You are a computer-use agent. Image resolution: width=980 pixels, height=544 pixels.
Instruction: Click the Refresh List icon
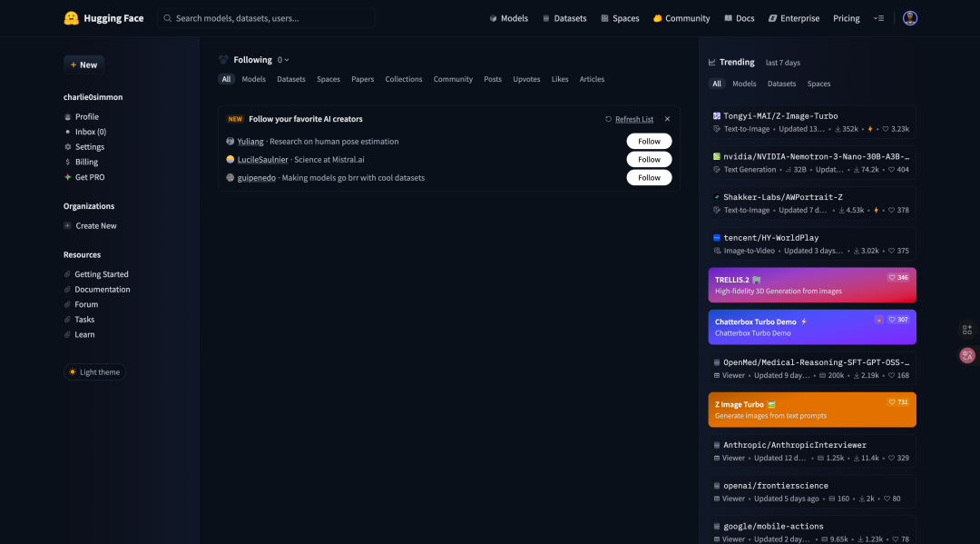tap(608, 119)
